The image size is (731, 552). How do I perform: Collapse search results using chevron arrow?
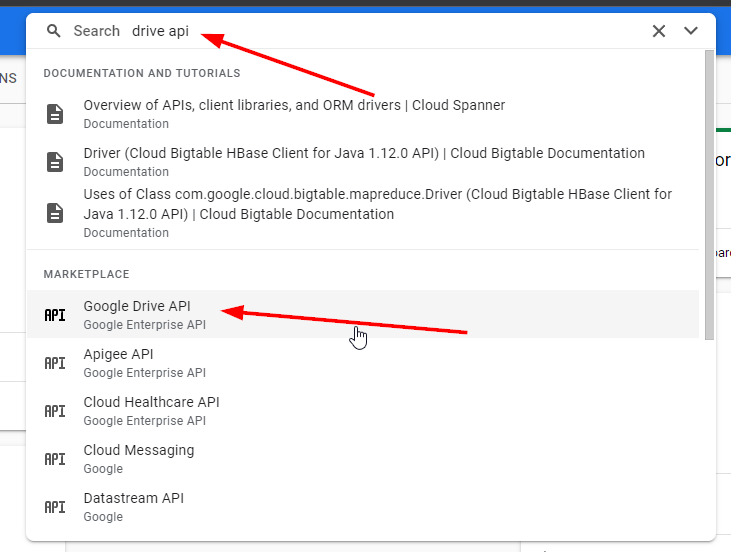point(690,31)
